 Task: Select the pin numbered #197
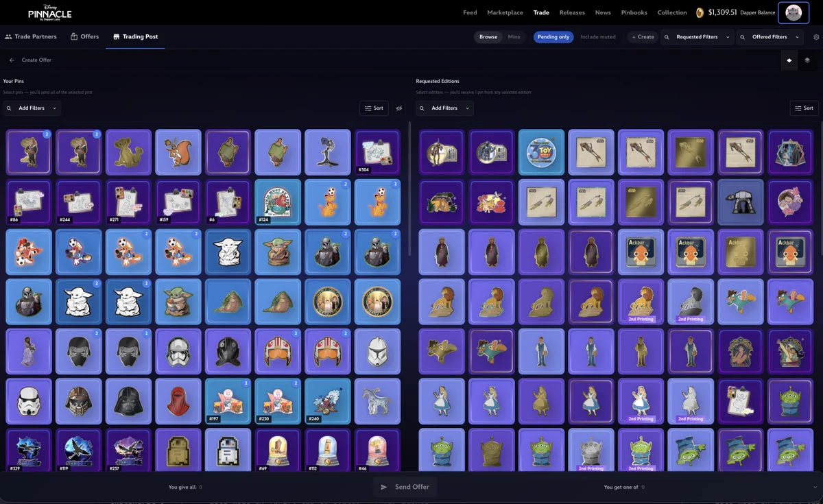228,401
